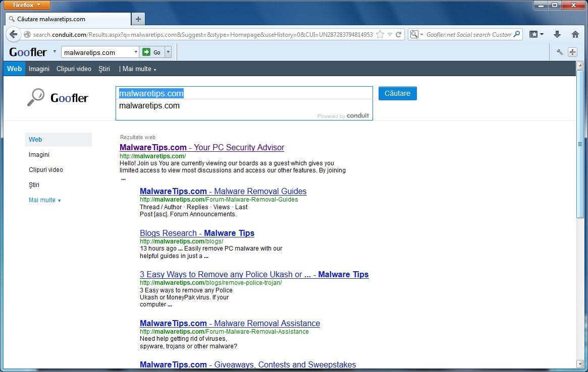The width and height of the screenshot is (588, 372).
Task: Open the bookmarks menu button
Action: (x=536, y=34)
